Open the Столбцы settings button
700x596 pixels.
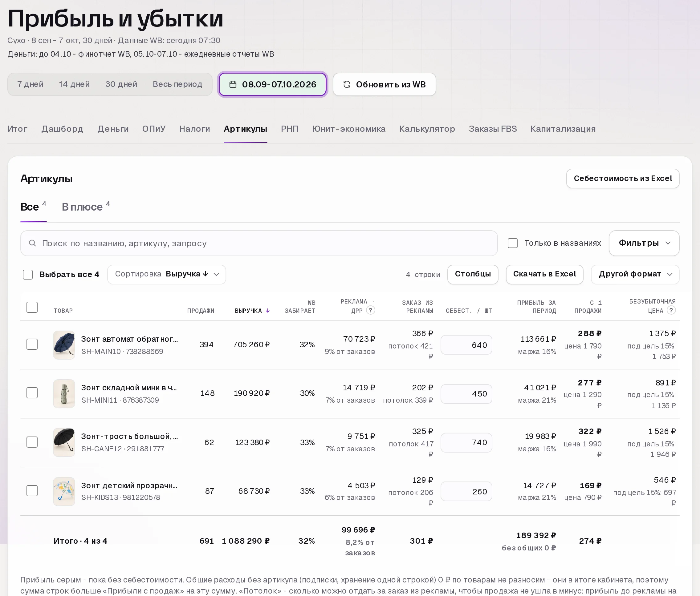pyautogui.click(x=473, y=274)
